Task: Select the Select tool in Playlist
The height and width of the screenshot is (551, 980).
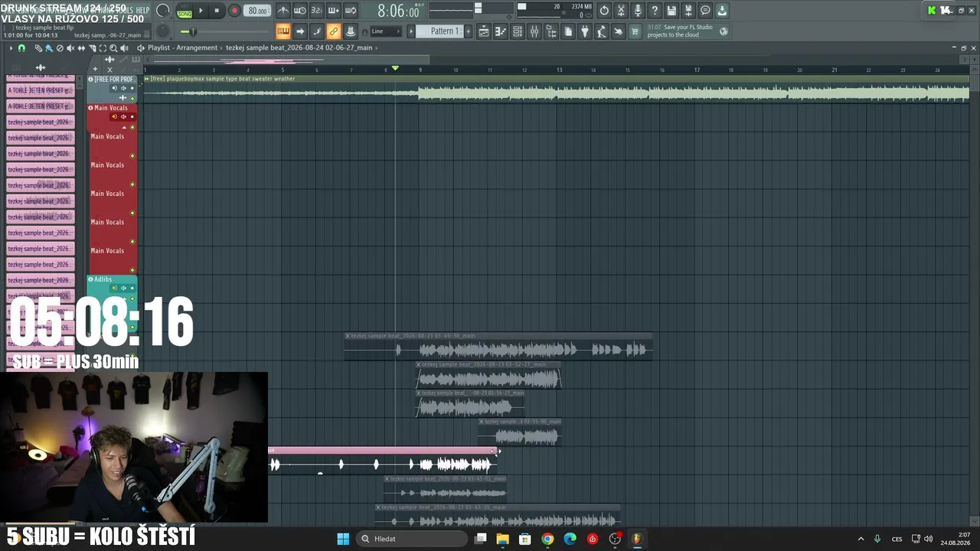Action: click(x=103, y=48)
